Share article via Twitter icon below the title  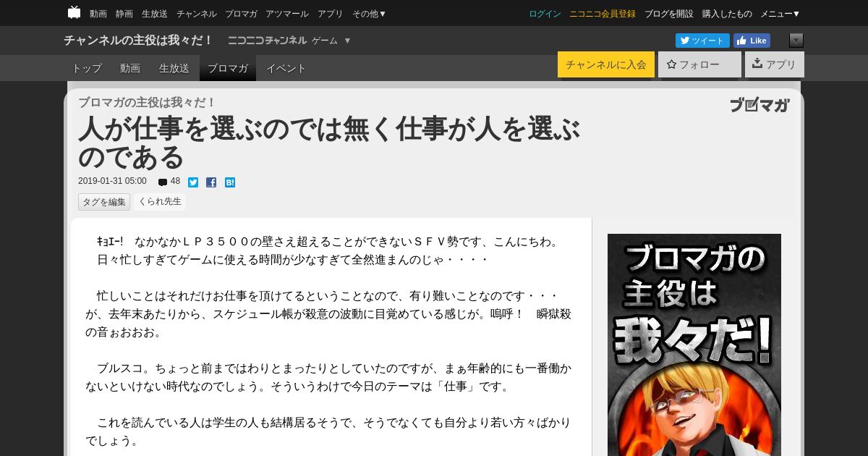pos(193,182)
